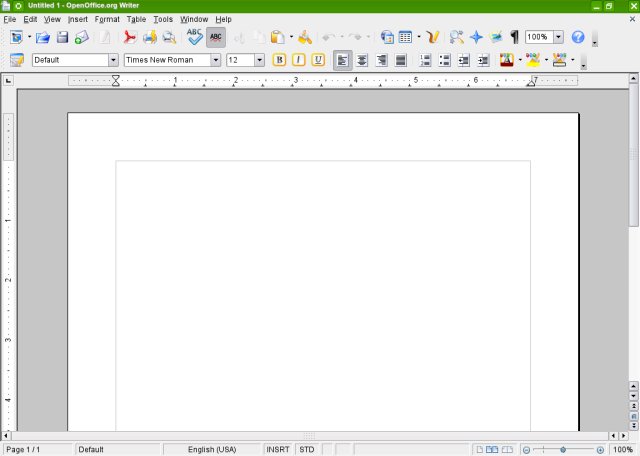This screenshot has width=640, height=456.
Task: Click INSRT mode in status bar
Action: (x=278, y=450)
